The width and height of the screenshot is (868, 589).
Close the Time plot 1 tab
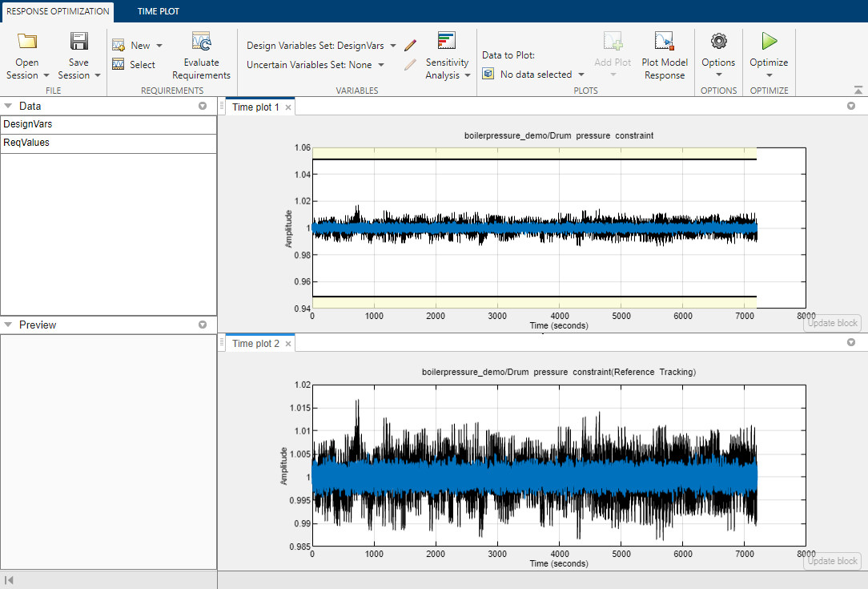288,107
